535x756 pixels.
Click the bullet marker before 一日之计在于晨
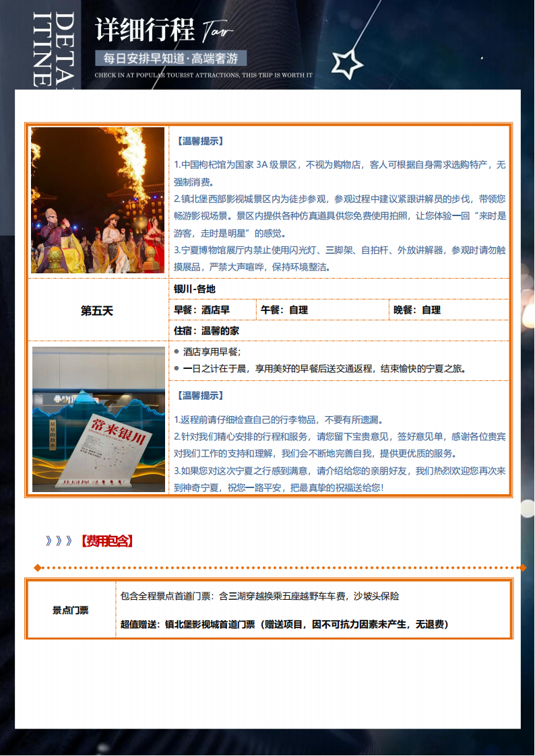[x=177, y=368]
